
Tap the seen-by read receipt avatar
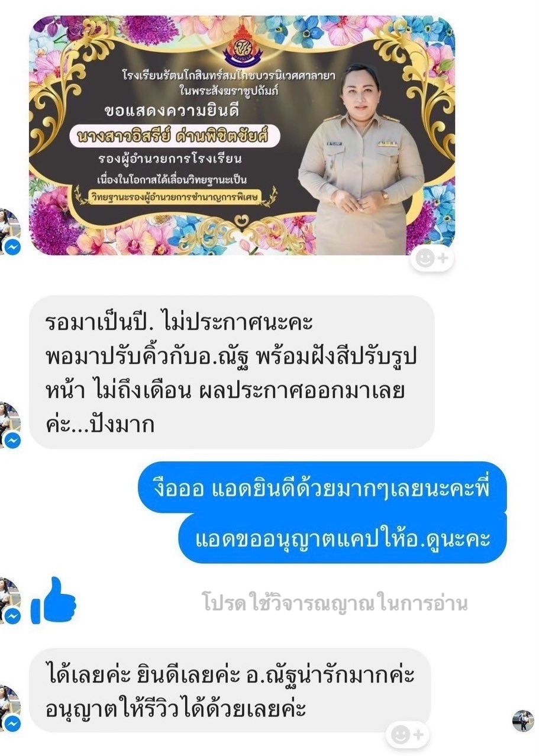coord(522,721)
